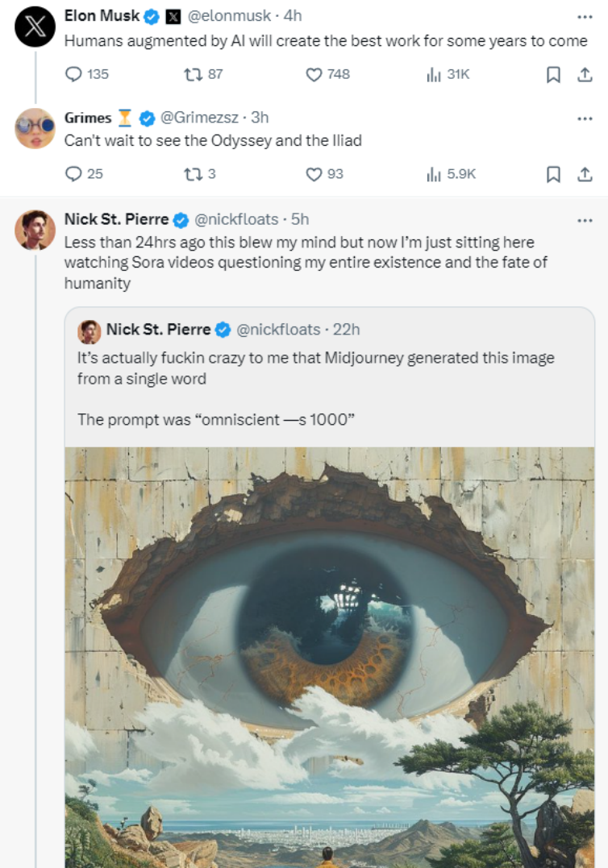View analytics on Grimes' tweet
This screenshot has height=868, width=608.
(x=434, y=173)
